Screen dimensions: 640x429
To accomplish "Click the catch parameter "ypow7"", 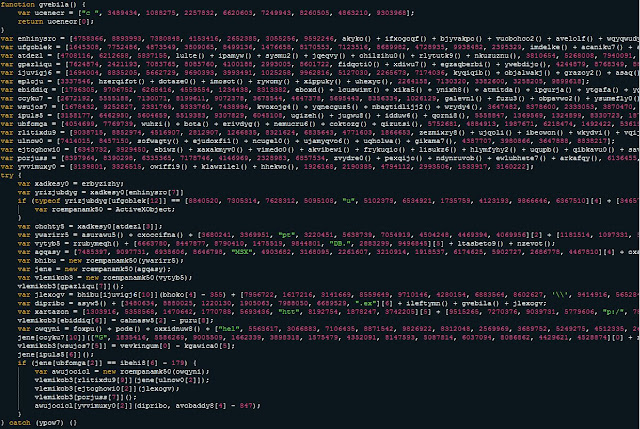I will [49, 423].
